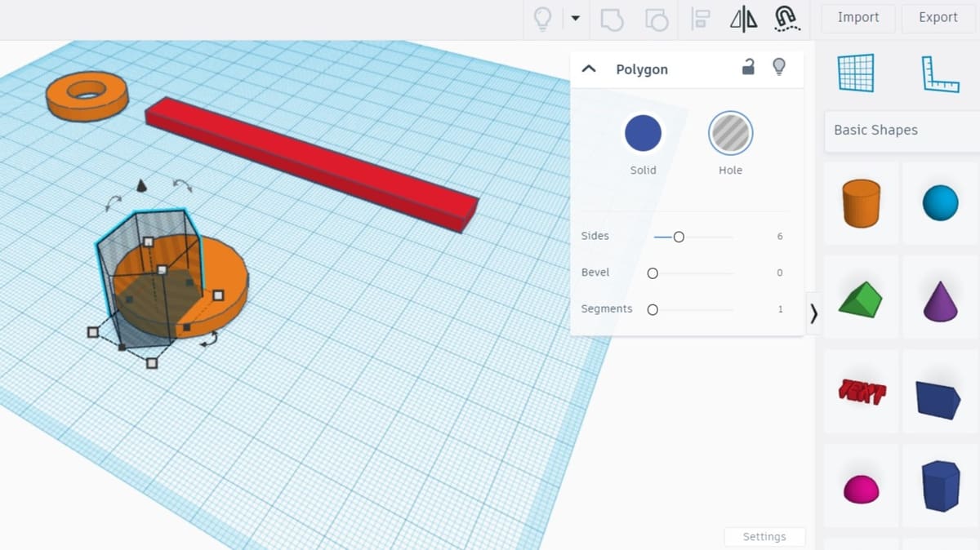Collapse the shapes panel with side arrow
The height and width of the screenshot is (550, 980).
813,313
